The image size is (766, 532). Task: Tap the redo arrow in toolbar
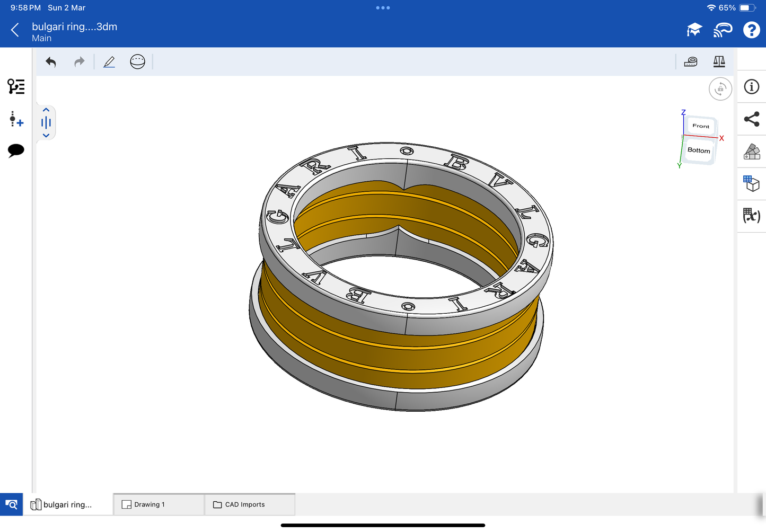pyautogui.click(x=79, y=62)
